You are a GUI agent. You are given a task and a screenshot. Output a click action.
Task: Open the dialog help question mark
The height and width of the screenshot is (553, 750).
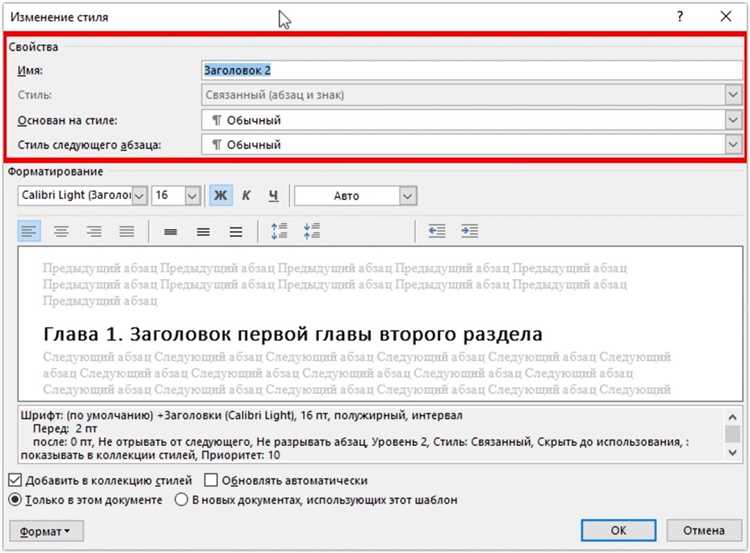pyautogui.click(x=680, y=17)
